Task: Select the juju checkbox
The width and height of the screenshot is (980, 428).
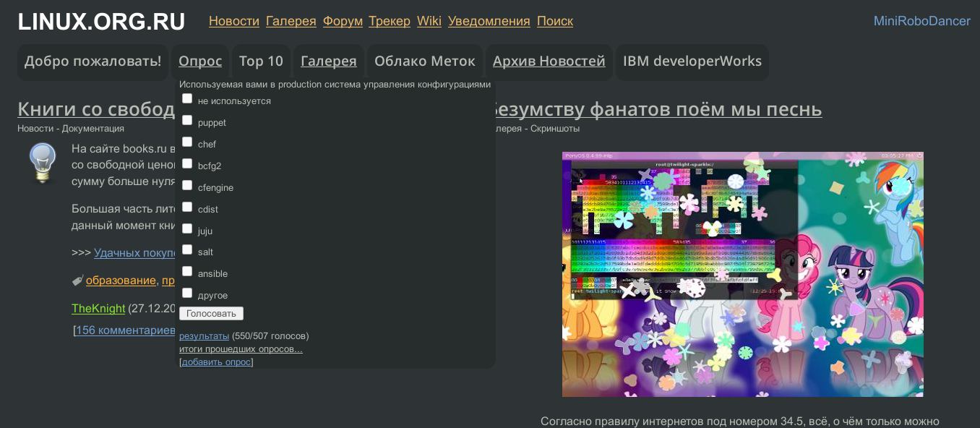Action: point(187,229)
